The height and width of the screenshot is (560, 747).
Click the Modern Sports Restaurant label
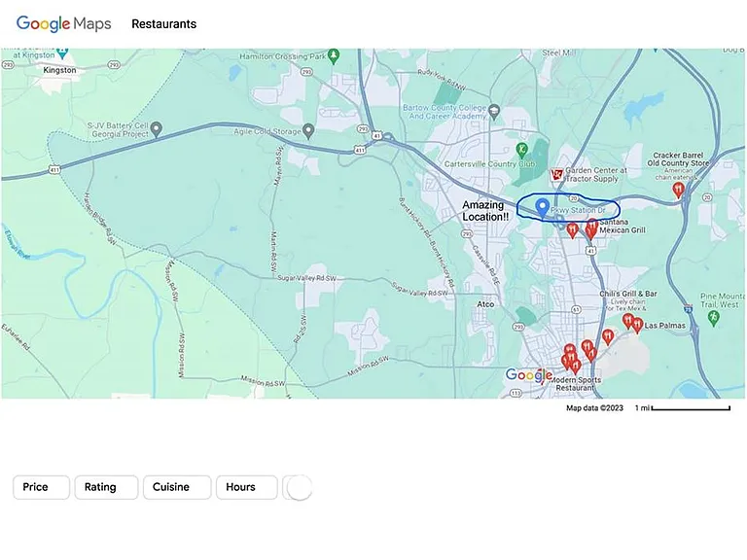[576, 384]
